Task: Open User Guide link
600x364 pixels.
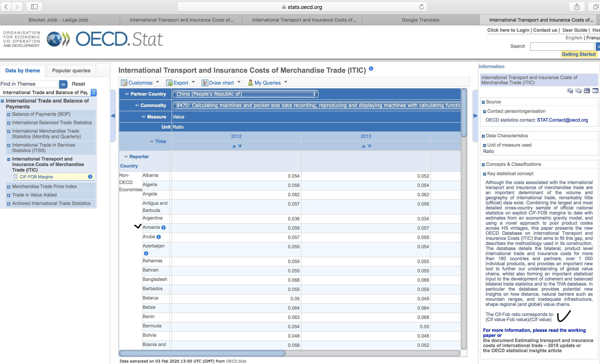Action: [575, 30]
